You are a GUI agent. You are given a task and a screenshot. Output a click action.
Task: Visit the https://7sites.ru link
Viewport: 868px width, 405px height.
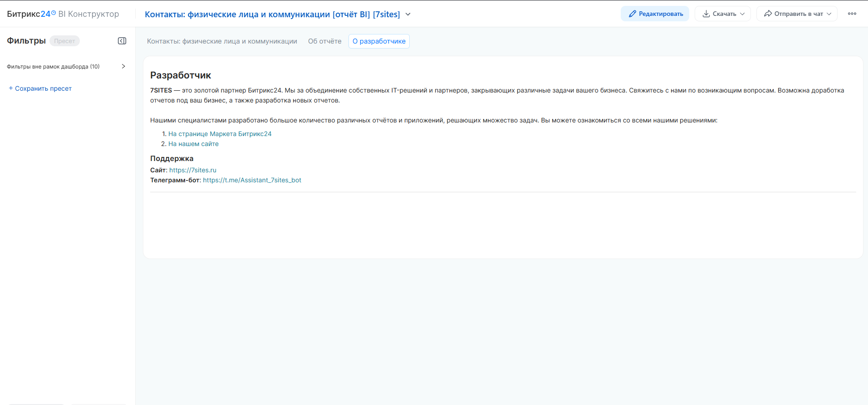[193, 170]
